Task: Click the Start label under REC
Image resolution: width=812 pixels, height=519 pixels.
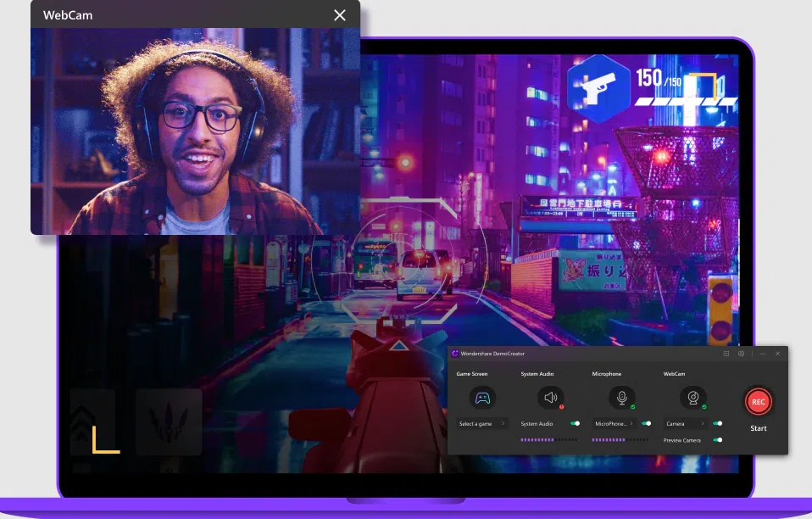Action: 759,428
